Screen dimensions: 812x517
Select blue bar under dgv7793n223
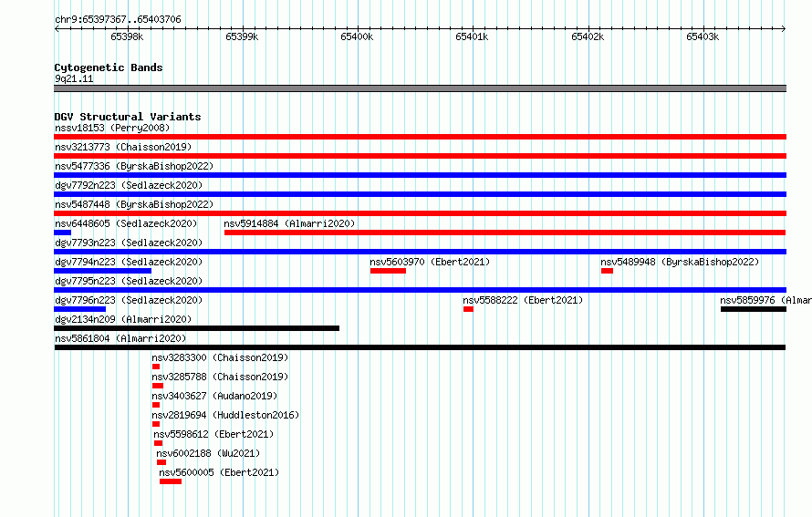420,252
